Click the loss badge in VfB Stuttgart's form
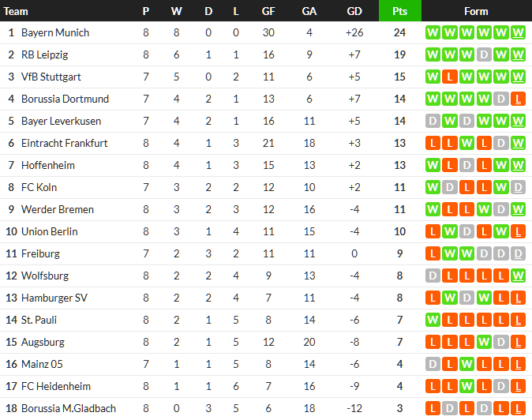532x420 pixels. [x=449, y=77]
